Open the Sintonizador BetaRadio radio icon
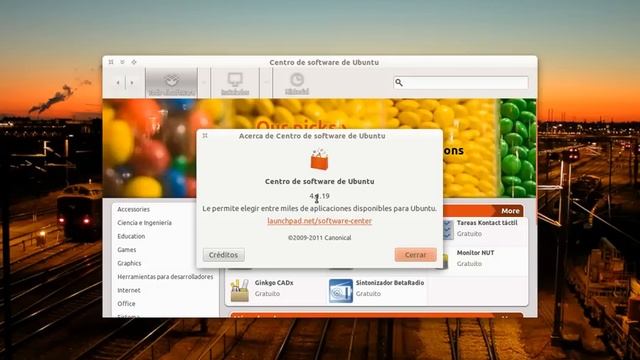The height and width of the screenshot is (360, 640). click(x=341, y=291)
